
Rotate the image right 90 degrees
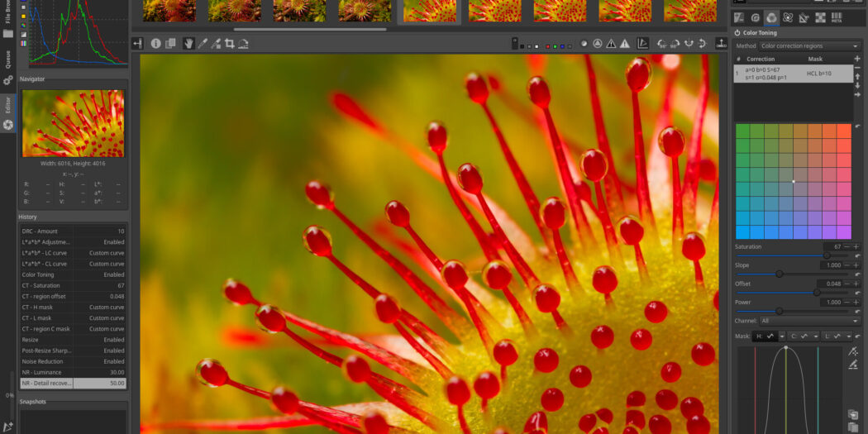click(675, 43)
